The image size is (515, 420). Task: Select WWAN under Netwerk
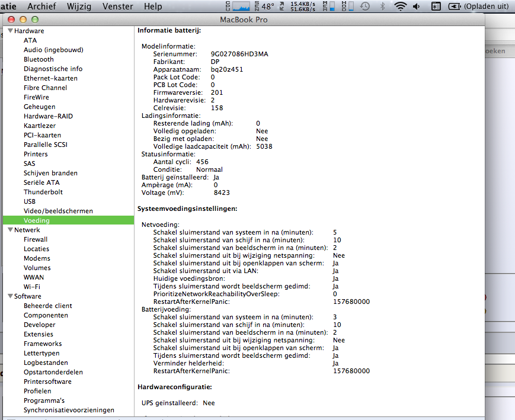34,277
